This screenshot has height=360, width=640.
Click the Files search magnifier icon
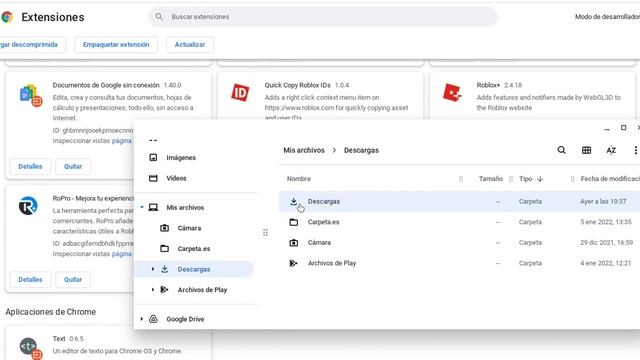pos(562,150)
